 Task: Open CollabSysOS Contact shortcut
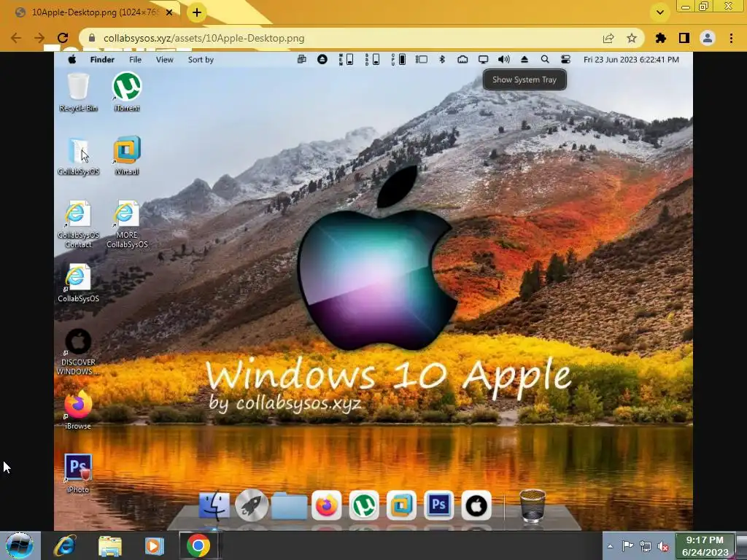pos(78,225)
